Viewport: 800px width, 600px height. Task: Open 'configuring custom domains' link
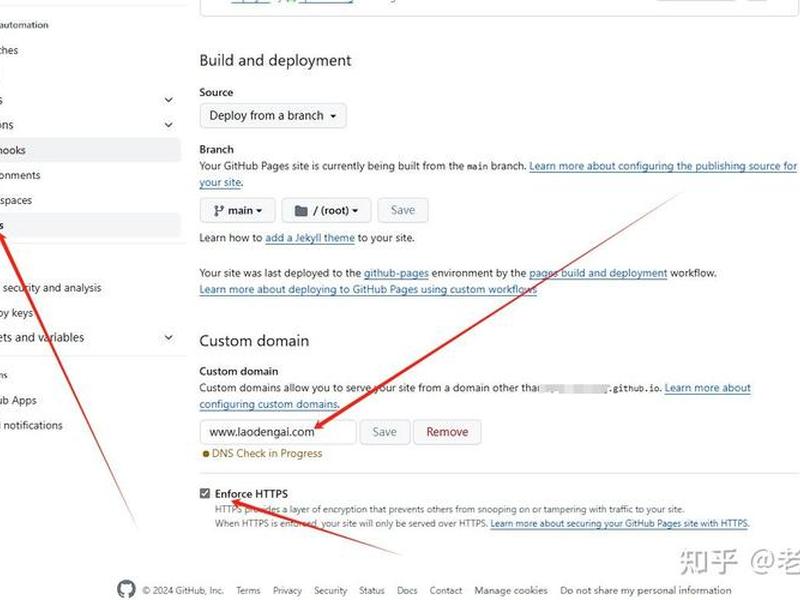coord(269,404)
